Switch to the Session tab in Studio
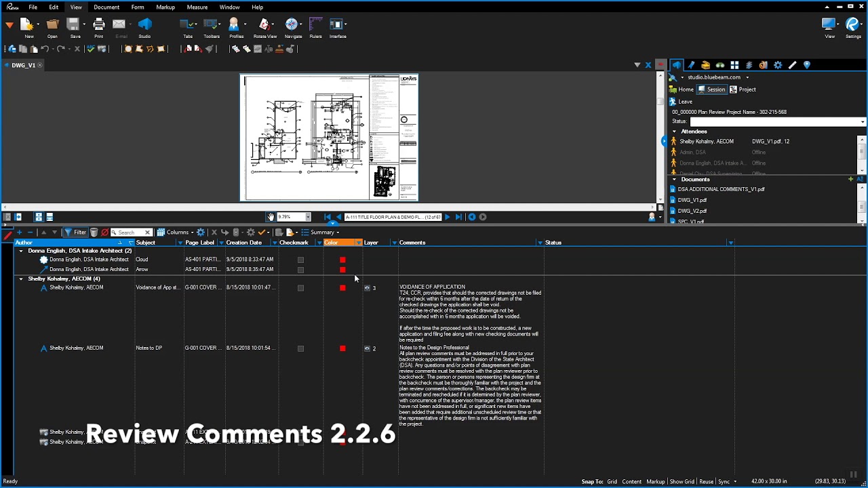 point(711,89)
